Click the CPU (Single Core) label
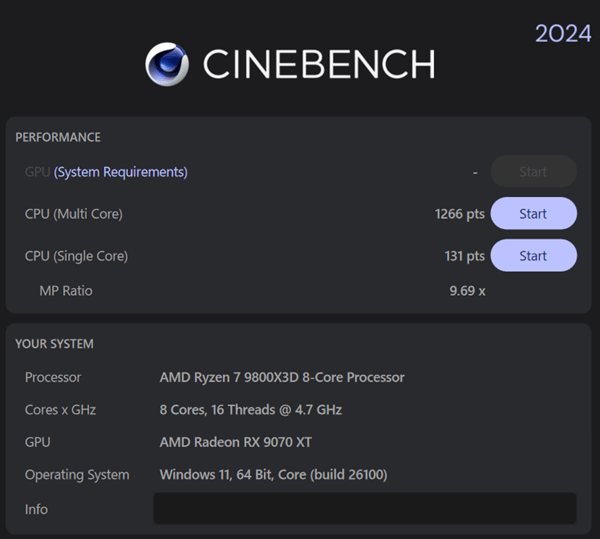The width and height of the screenshot is (600, 539). point(76,256)
